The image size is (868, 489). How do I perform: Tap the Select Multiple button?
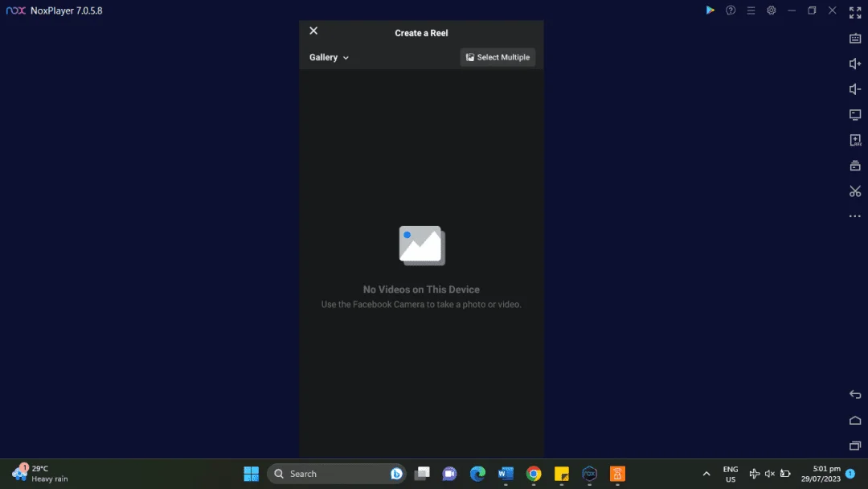coord(497,57)
